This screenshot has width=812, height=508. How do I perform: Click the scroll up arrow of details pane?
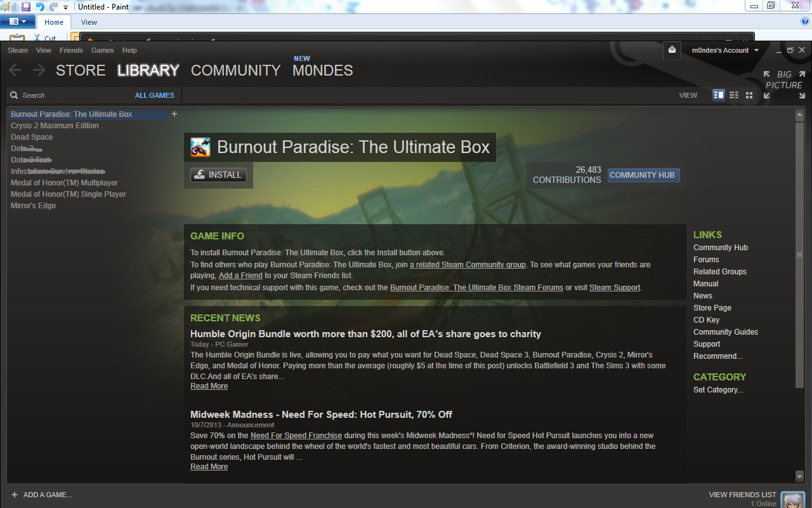pos(800,115)
